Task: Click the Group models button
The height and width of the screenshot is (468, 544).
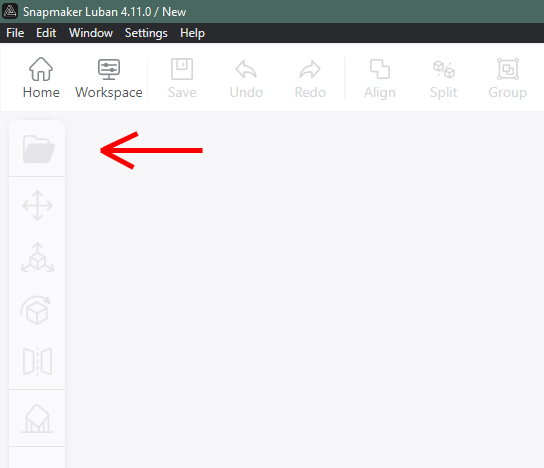Action: tap(508, 78)
